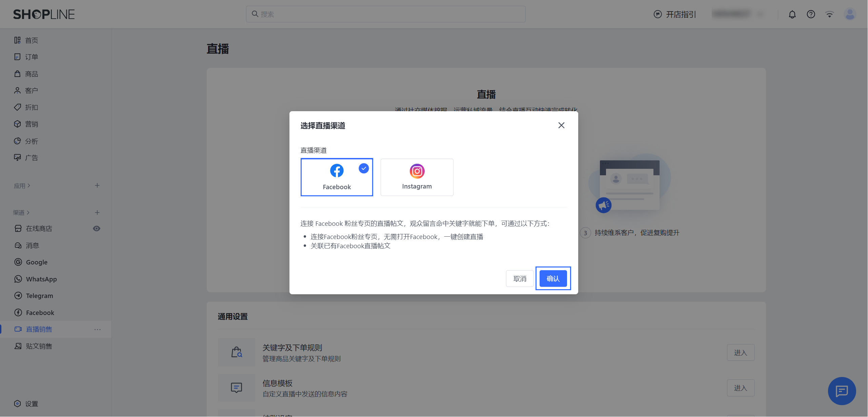This screenshot has height=417, width=868.
Task: Click the WhatsApp channel icon
Action: 18,279
